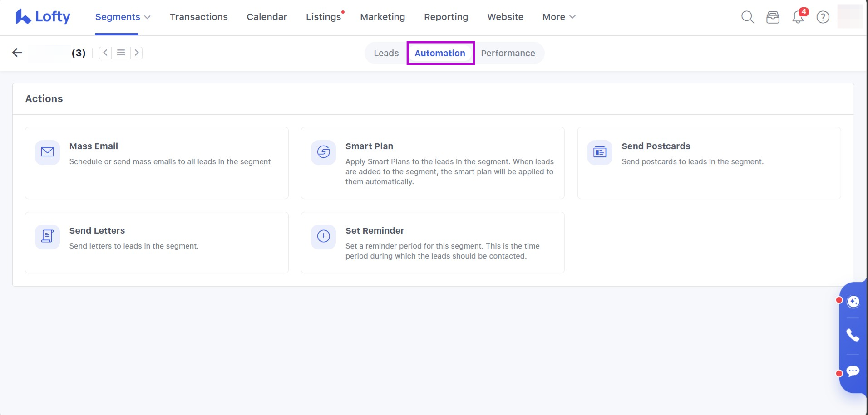Click the Lofty logo
This screenshot has width=868, height=415.
click(x=43, y=17)
